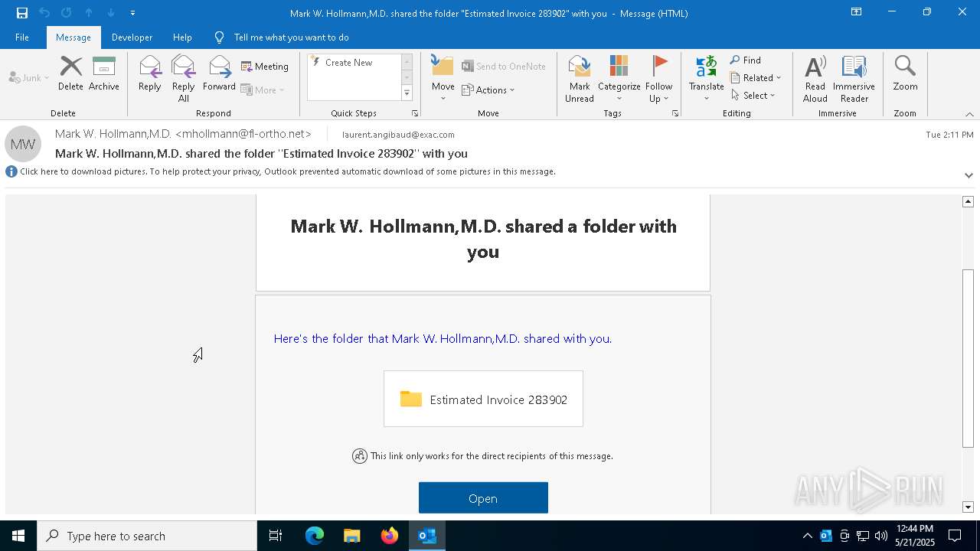Open the Move folder dropdown
This screenshot has width=980, height=551.
pos(443,79)
